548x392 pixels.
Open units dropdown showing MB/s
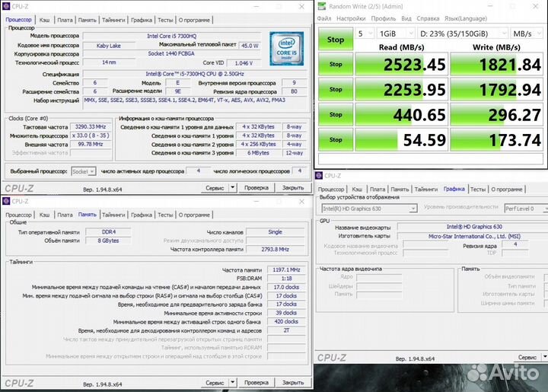(x=527, y=33)
